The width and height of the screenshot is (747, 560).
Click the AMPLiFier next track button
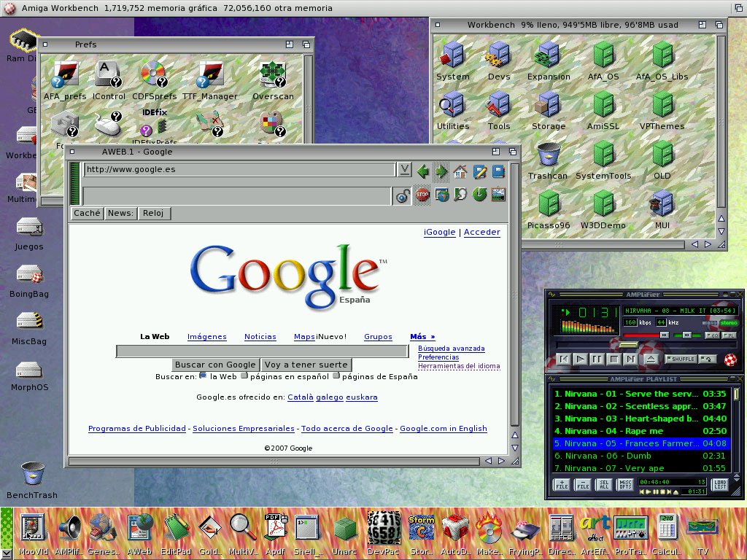(631, 359)
